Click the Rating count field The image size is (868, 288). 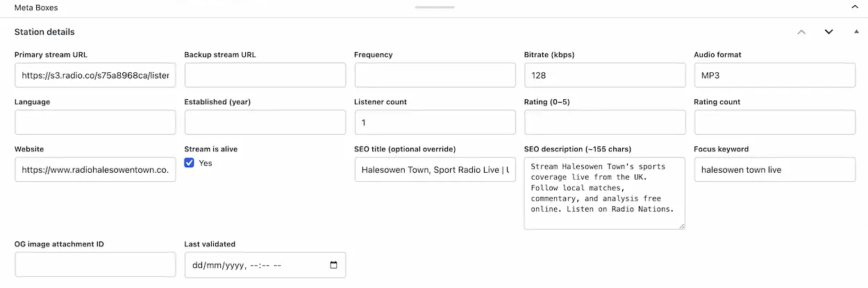click(775, 122)
